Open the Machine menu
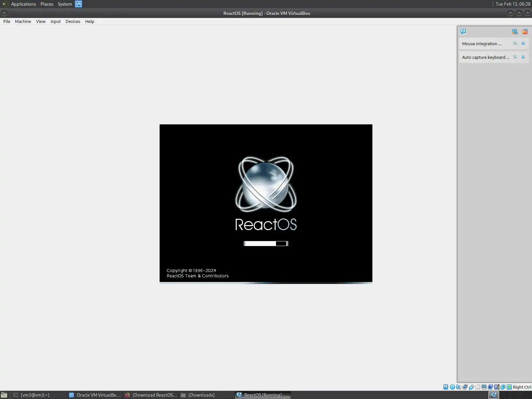The height and width of the screenshot is (399, 532). click(x=23, y=21)
